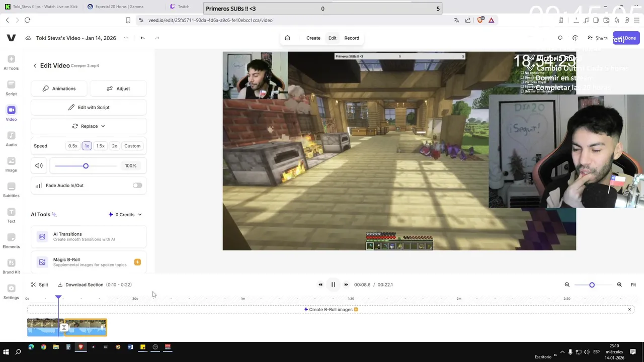This screenshot has width=644, height=362.
Task: Open the Image sidebar panel
Action: (11, 165)
